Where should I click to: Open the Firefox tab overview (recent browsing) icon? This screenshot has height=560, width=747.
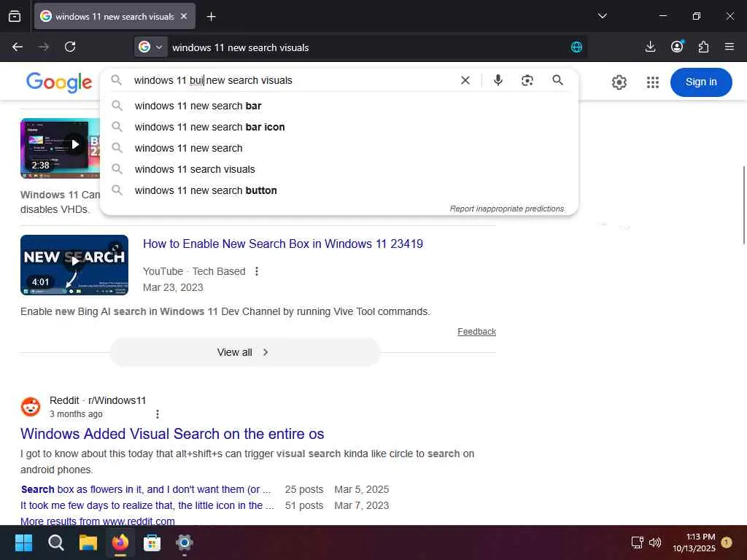[x=15, y=16]
